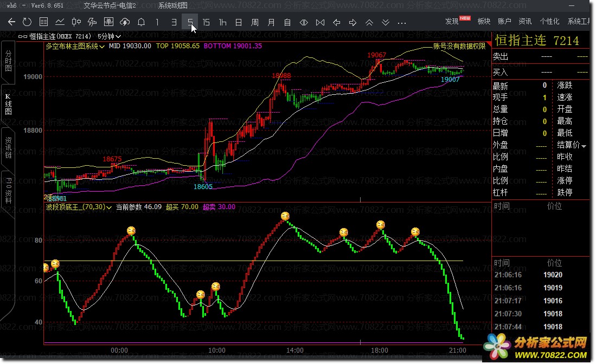The height and width of the screenshot is (364, 596).
Task: Minimize the wh6 window
Action: click(x=571, y=6)
